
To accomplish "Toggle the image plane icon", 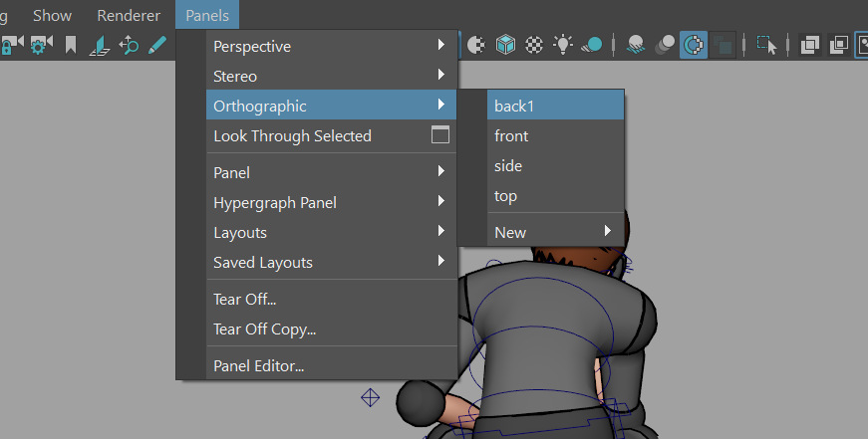I will pos(100,46).
